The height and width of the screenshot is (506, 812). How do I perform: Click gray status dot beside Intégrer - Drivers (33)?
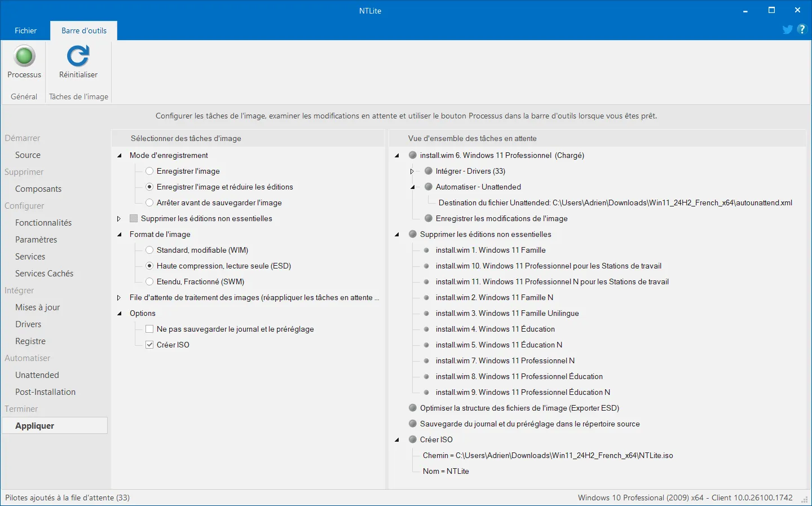pyautogui.click(x=429, y=171)
